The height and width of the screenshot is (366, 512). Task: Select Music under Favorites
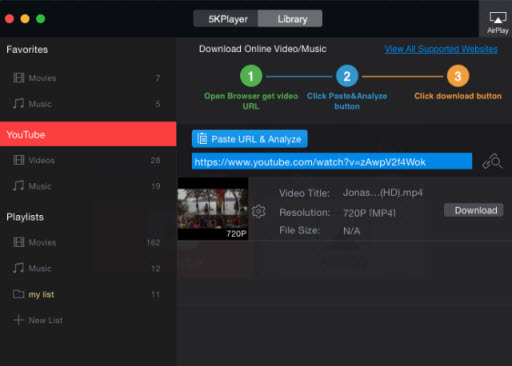[x=88, y=104]
